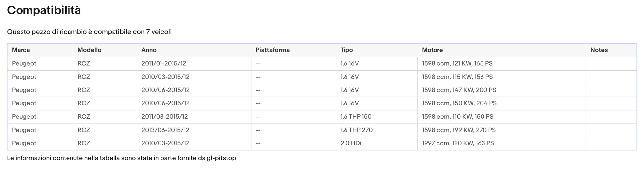The width and height of the screenshot is (644, 169).
Task: Select the row with 121 KW, 165 PS
Action: [322, 64]
